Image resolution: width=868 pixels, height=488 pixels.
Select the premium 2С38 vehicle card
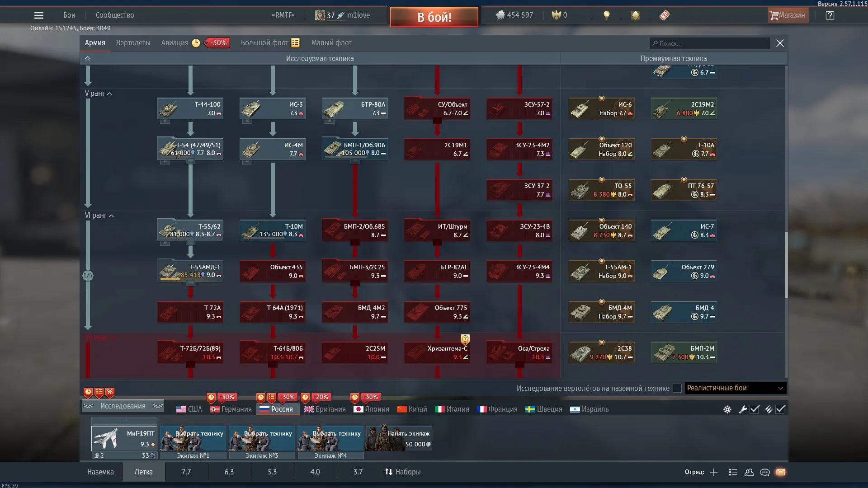point(602,353)
